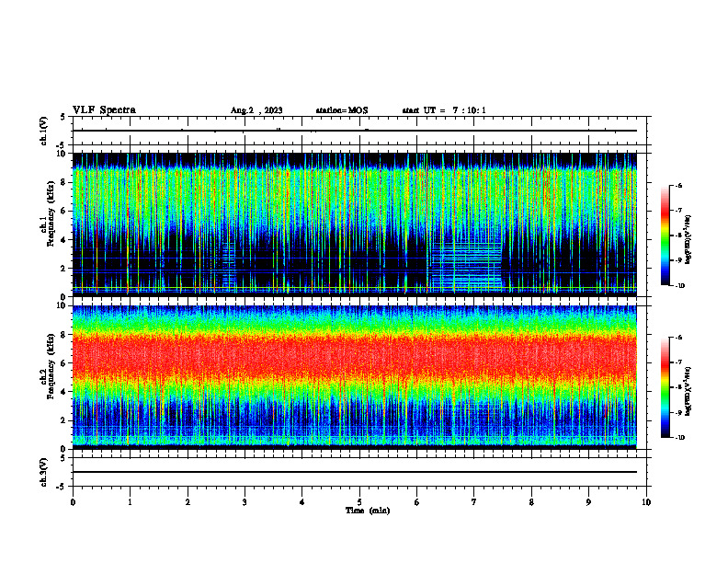Click time axis tick label "2"

[188, 502]
